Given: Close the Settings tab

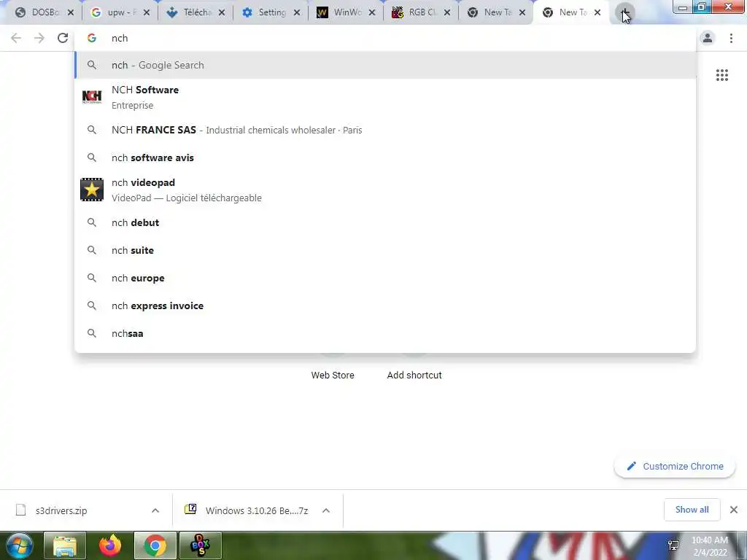Looking at the screenshot, I should coord(297,13).
